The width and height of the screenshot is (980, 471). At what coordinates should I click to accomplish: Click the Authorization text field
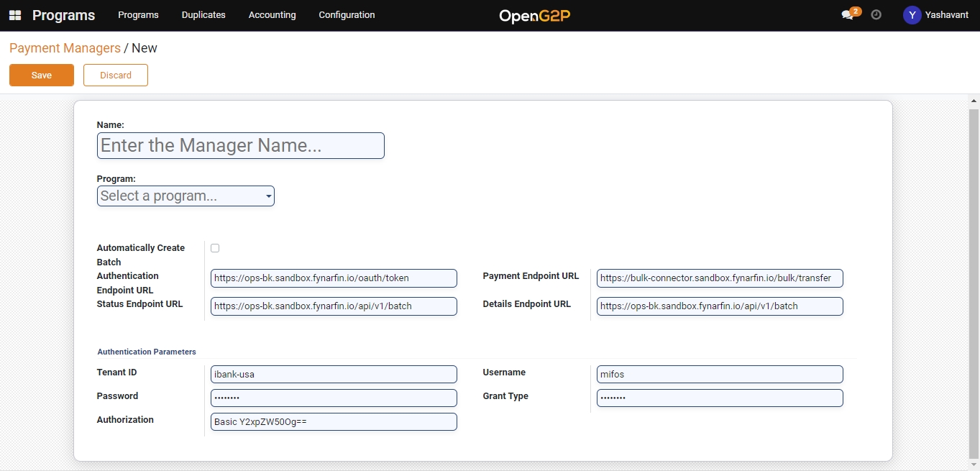pyautogui.click(x=334, y=422)
